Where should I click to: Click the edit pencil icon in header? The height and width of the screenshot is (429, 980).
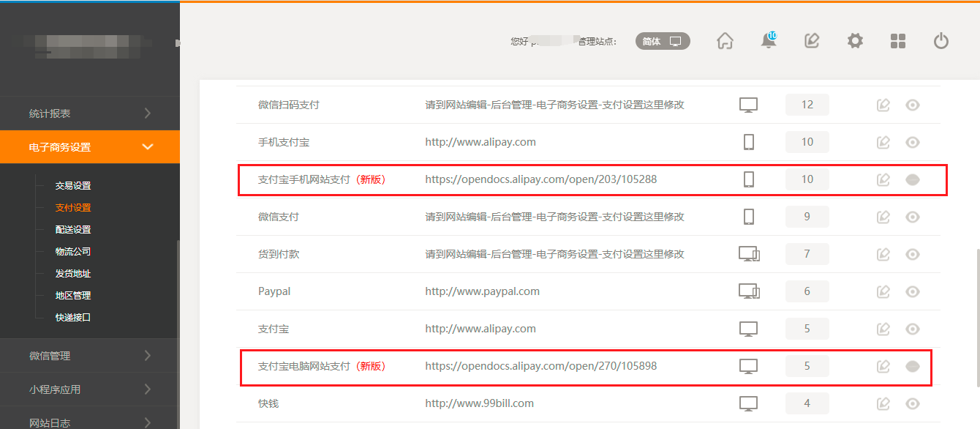(812, 41)
